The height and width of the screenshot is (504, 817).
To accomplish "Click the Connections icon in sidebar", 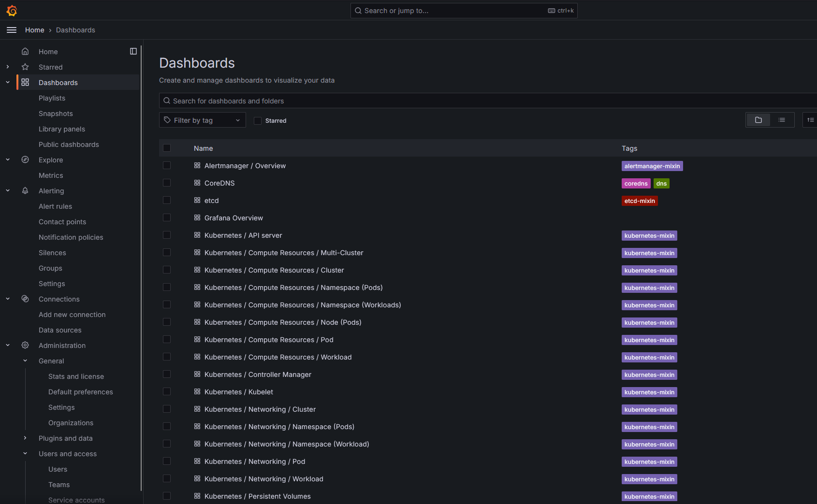I will point(25,299).
